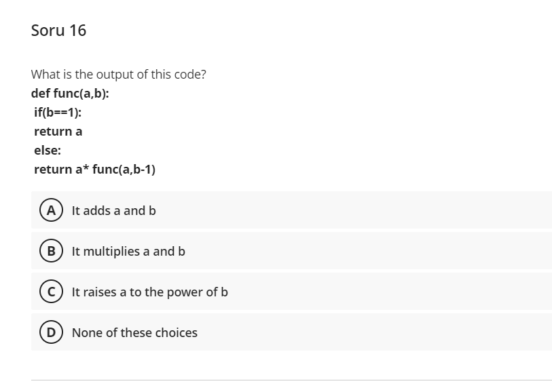
Task: Click the 'return a* func(a,b-1)' code line
Action: [94, 170]
